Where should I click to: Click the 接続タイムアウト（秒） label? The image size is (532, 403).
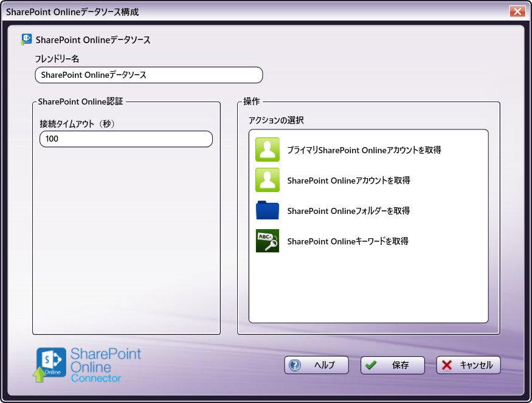77,124
